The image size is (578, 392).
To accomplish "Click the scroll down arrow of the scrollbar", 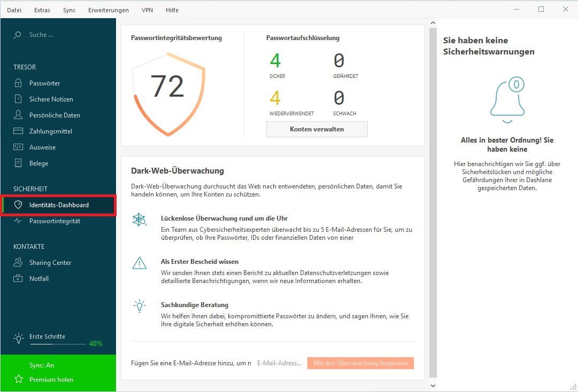I will [433, 386].
